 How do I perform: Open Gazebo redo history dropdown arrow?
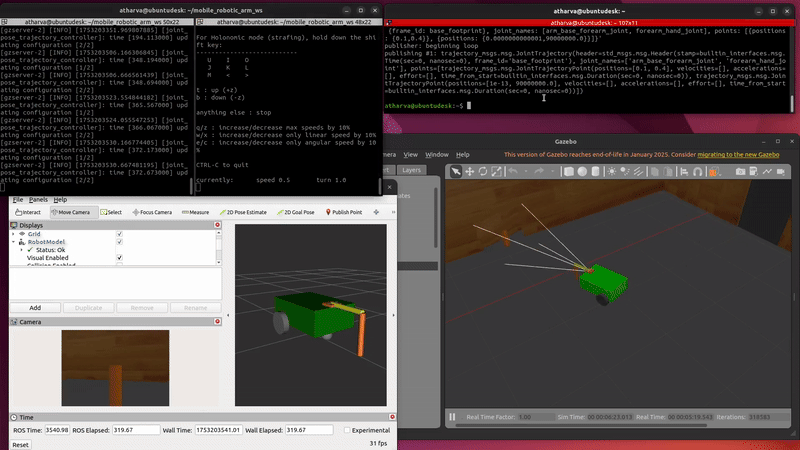tap(553, 171)
